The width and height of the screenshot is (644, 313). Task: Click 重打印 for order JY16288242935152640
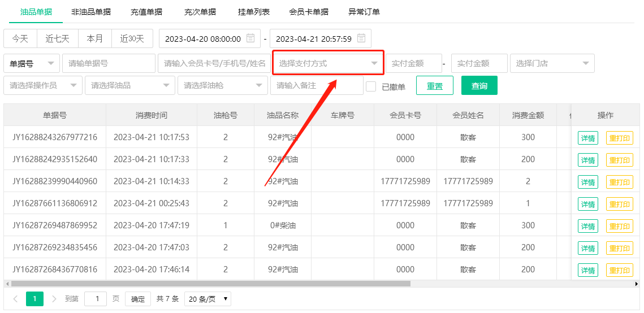coord(620,160)
